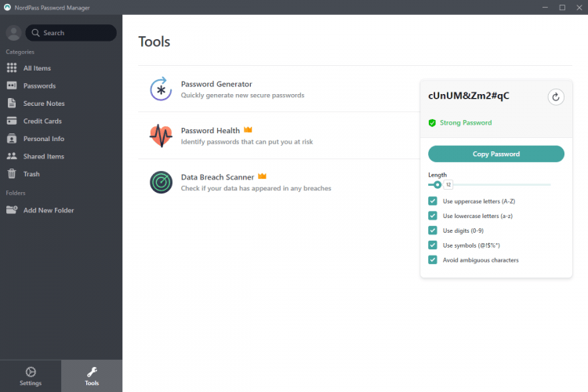Click the Credit Cards icon
588x392 pixels.
pyautogui.click(x=12, y=121)
